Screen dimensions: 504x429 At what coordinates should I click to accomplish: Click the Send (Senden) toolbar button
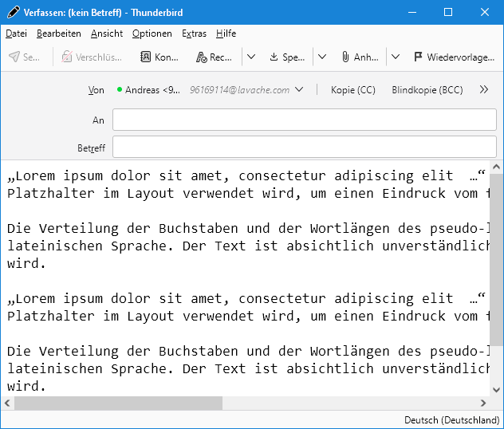(x=25, y=57)
